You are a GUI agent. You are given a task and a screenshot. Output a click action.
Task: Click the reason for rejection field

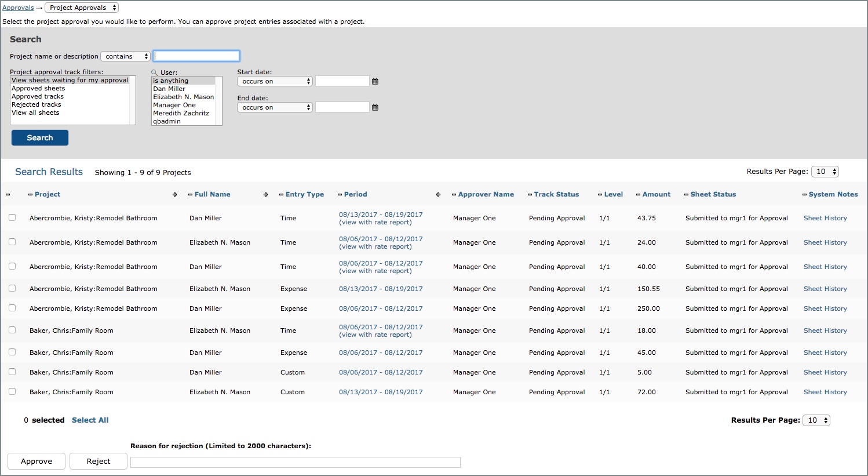pyautogui.click(x=296, y=462)
